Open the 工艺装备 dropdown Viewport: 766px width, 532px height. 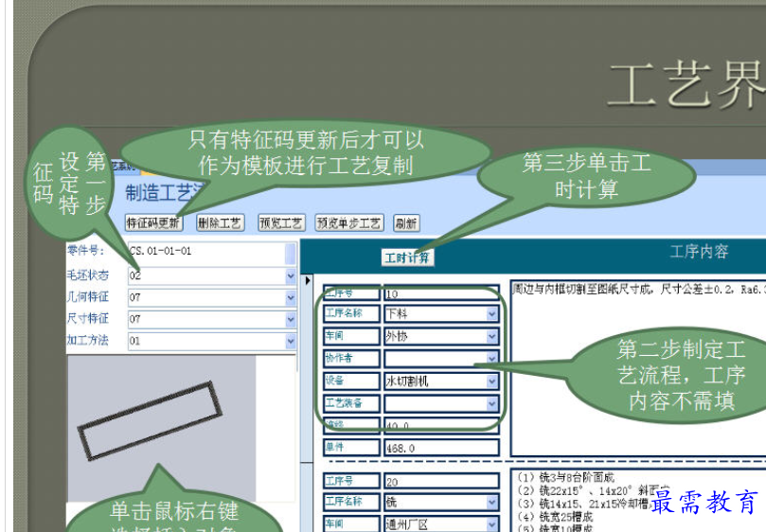492,403
